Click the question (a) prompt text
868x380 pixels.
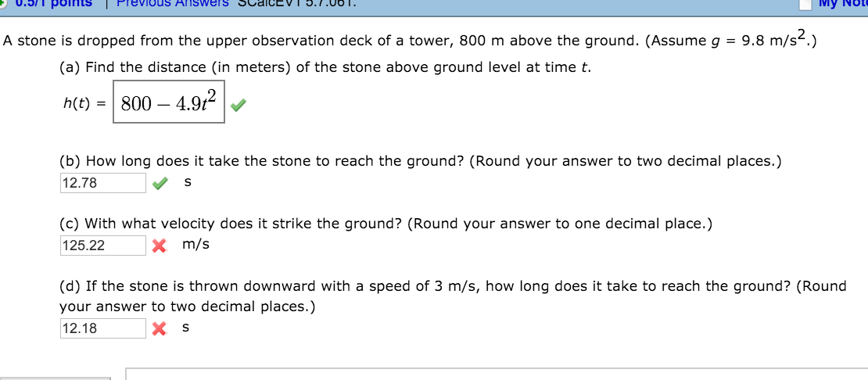click(x=325, y=67)
